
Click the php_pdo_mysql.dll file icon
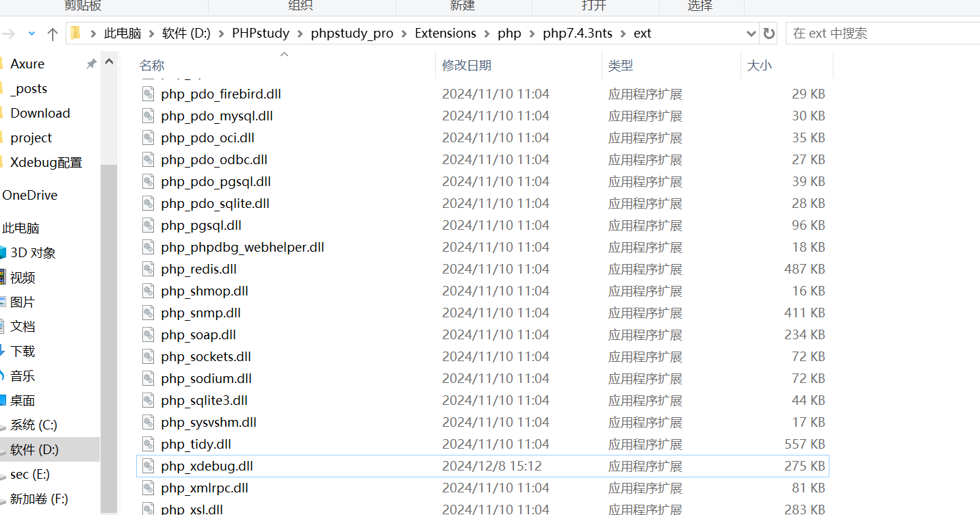pos(149,116)
